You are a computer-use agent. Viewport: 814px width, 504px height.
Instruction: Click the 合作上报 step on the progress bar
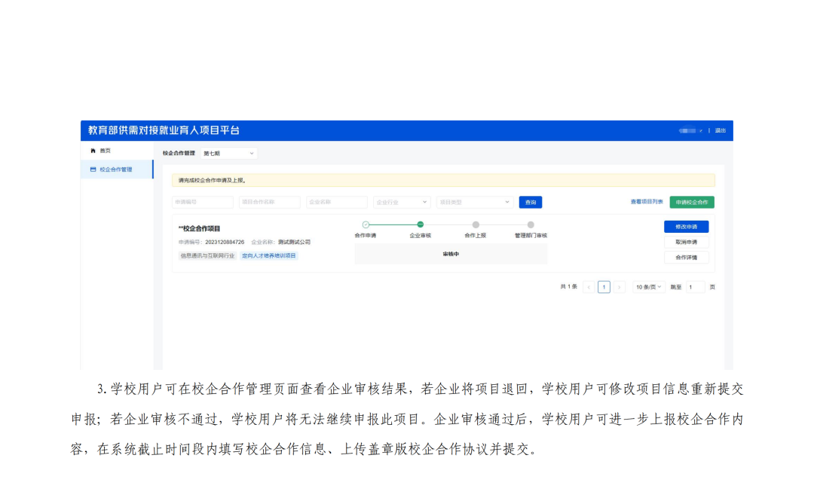[476, 224]
